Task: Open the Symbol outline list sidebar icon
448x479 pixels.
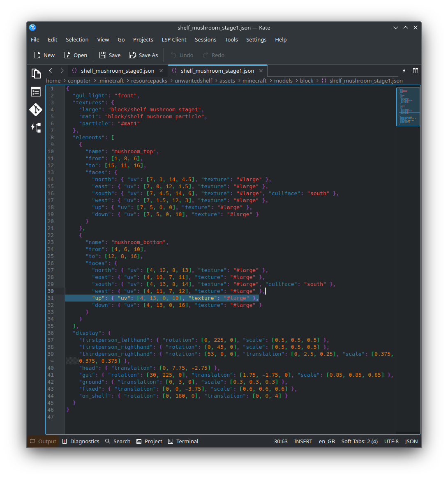Action: tap(36, 92)
